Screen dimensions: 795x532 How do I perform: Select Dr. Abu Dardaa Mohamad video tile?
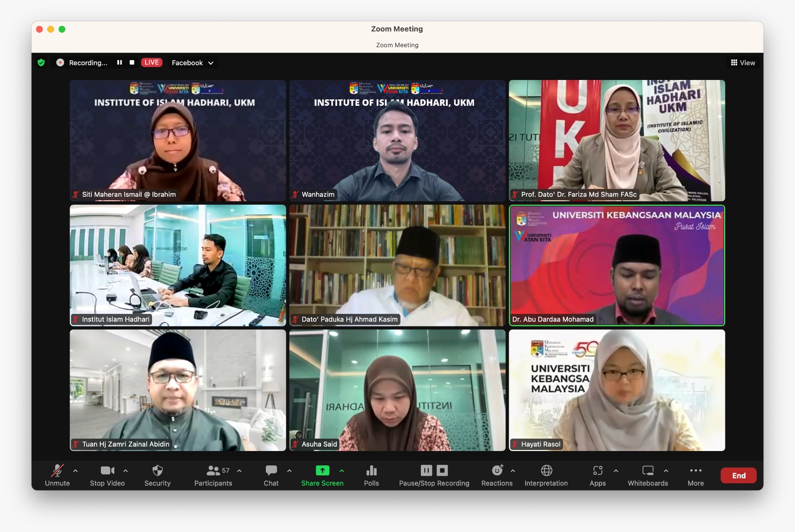point(617,265)
